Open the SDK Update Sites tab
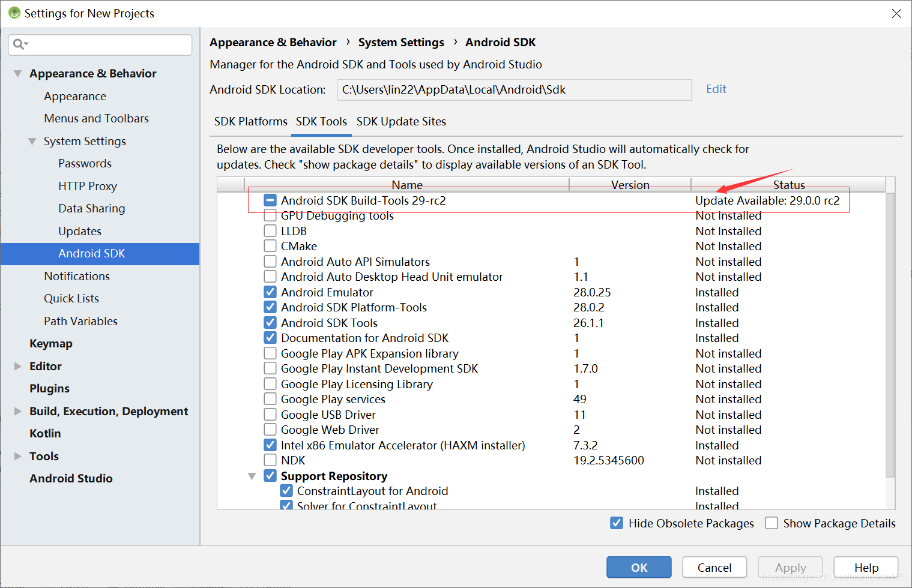 pyautogui.click(x=401, y=121)
